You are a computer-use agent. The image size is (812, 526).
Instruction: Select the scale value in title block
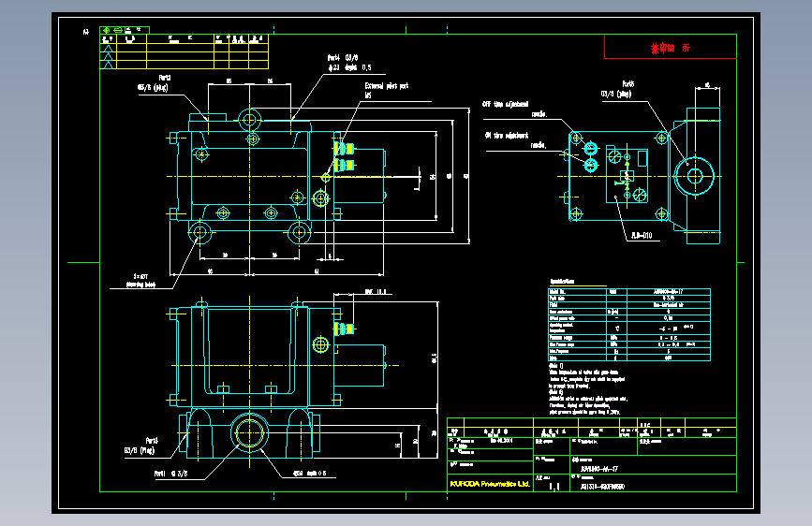(x=554, y=487)
